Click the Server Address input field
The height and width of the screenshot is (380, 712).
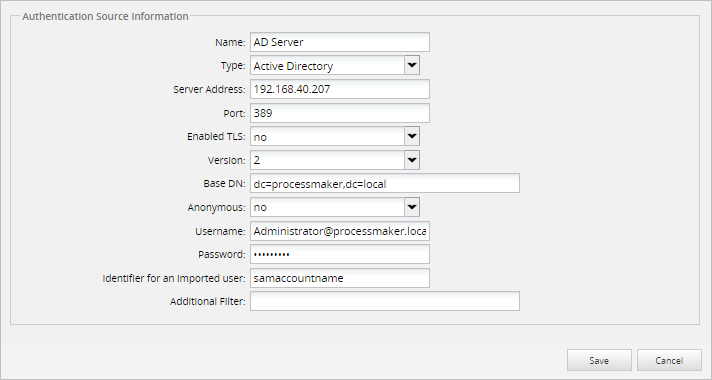click(340, 89)
